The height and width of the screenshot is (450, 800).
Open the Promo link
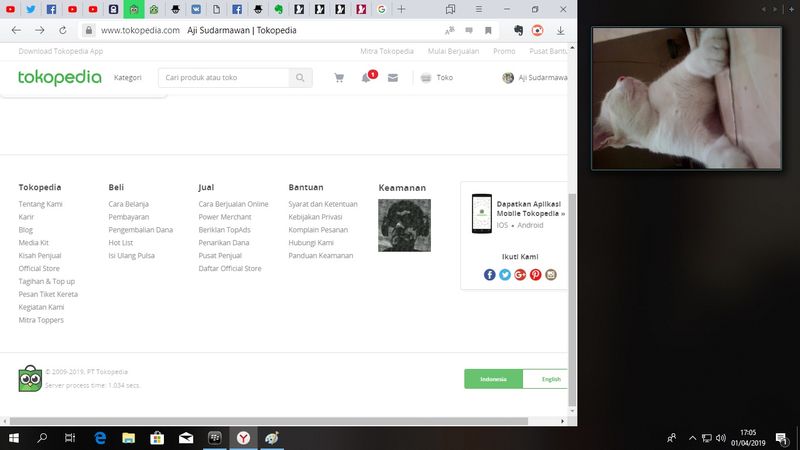tap(504, 51)
